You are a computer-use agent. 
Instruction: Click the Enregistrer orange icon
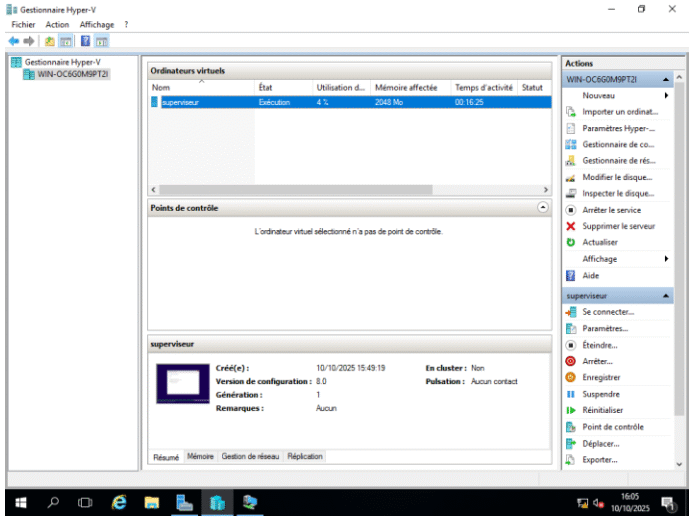click(571, 378)
